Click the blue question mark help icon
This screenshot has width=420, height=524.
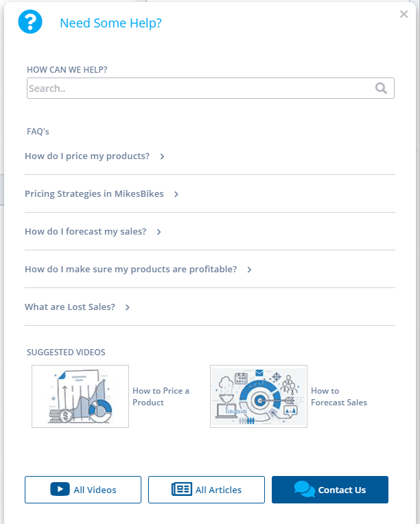(x=30, y=22)
